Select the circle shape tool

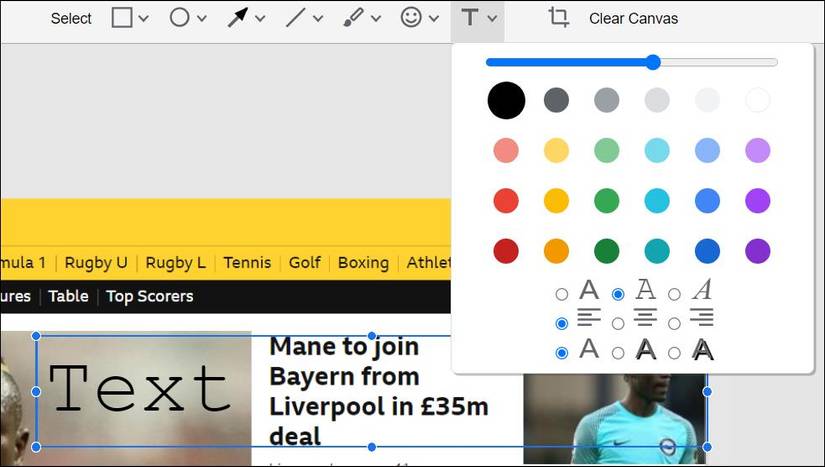pos(179,17)
